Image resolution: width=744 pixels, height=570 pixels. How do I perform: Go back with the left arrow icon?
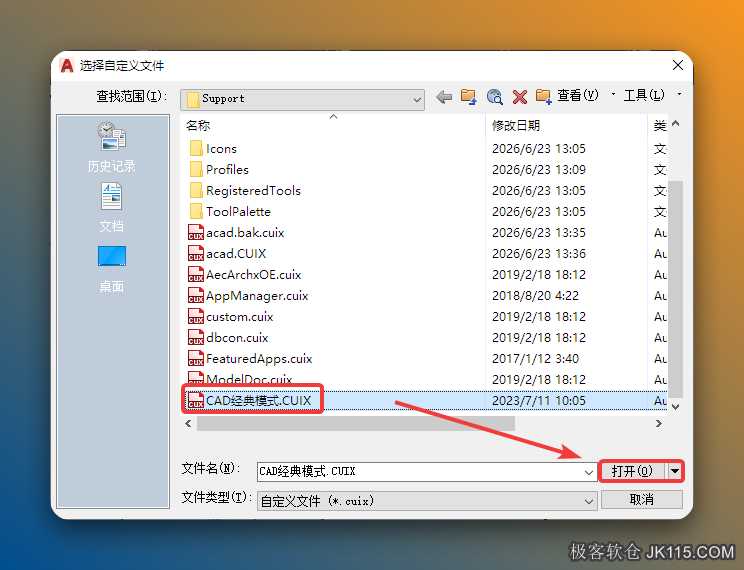[444, 97]
